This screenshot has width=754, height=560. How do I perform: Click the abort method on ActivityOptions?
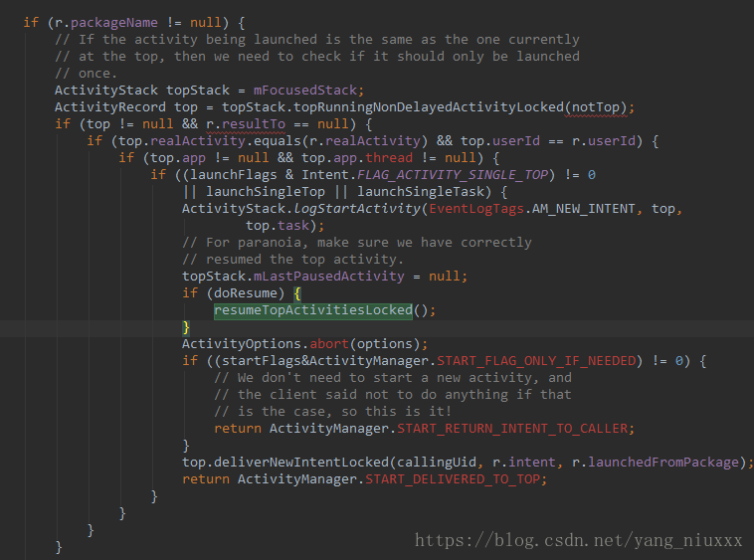click(x=329, y=344)
